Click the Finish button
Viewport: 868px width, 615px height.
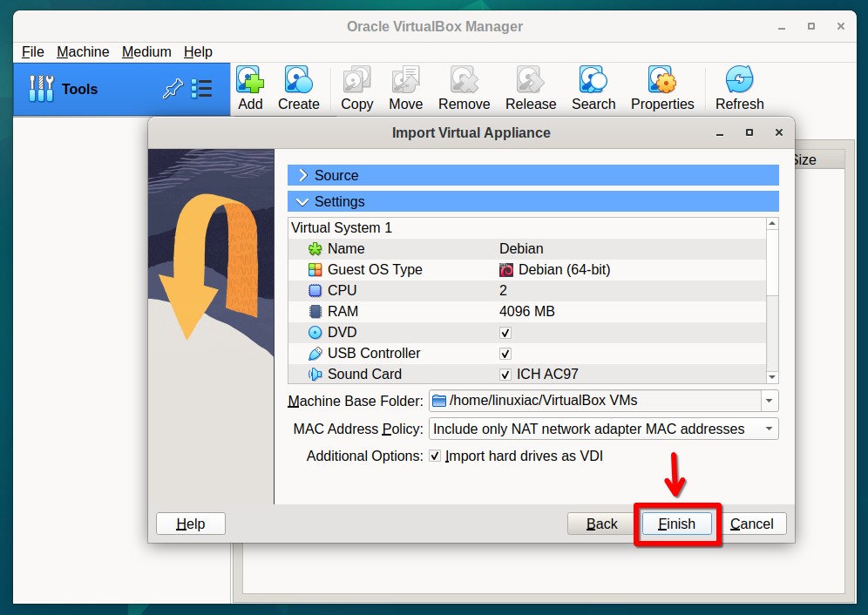[676, 524]
